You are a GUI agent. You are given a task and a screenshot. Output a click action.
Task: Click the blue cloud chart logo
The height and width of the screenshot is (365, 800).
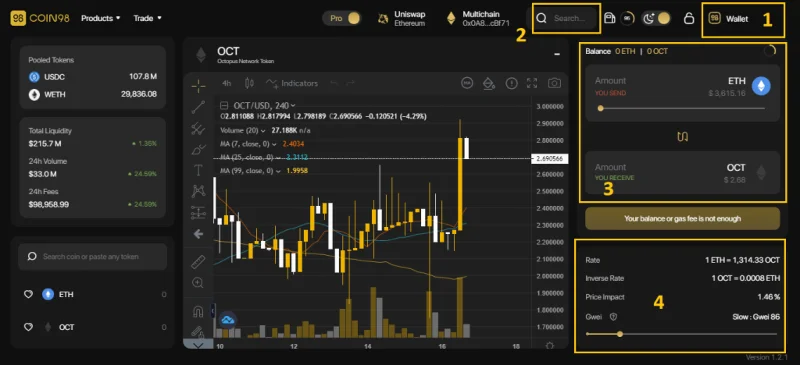coord(228,320)
